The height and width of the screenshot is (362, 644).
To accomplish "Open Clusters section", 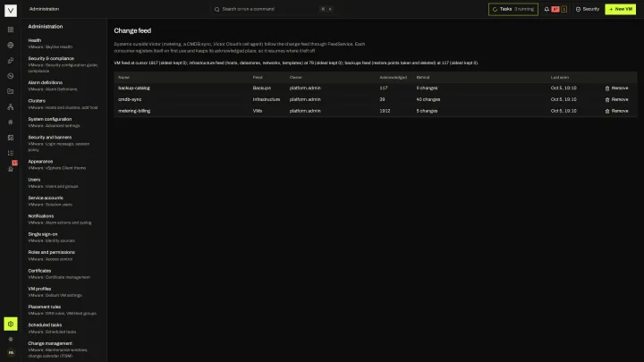I will (x=64, y=104).
